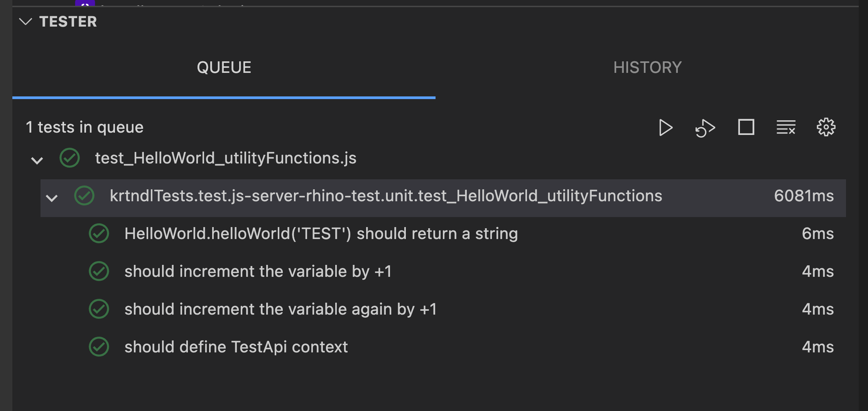Click the green check beside test_HelloWorld_utilityFunctions.js
Screen dimensions: 868x411
tap(70, 158)
